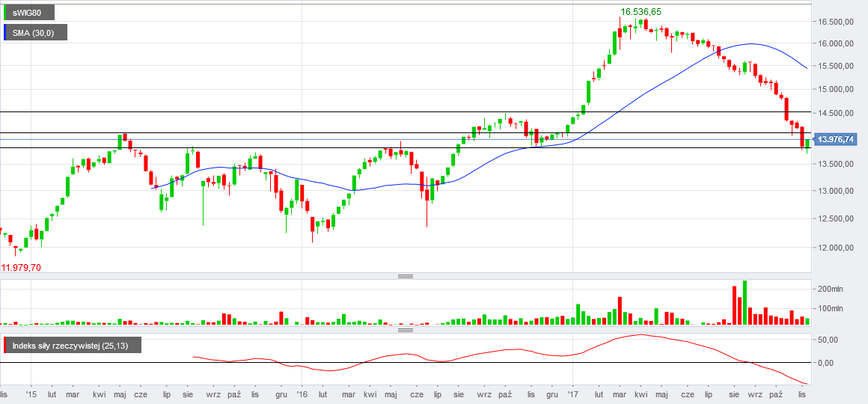
Task: Click the '16 year label on time axis
Action: [x=302, y=395]
